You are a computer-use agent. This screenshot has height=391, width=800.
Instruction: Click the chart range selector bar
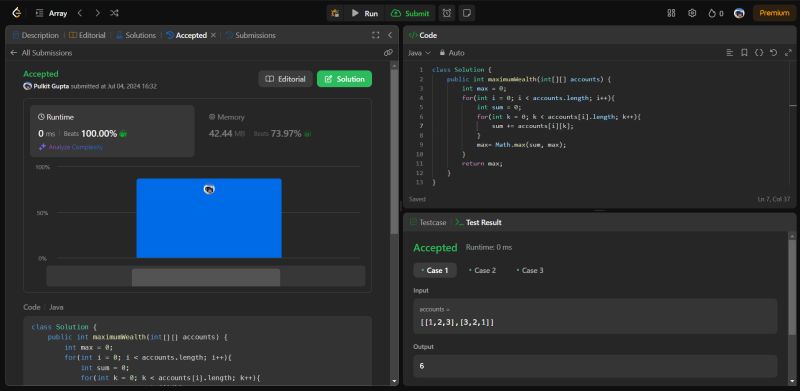pyautogui.click(x=206, y=276)
